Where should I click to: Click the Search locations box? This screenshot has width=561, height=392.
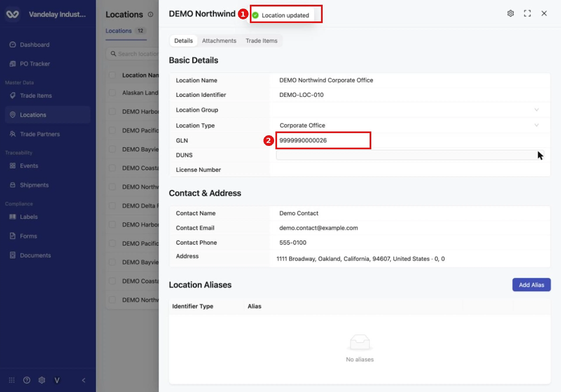[132, 54]
